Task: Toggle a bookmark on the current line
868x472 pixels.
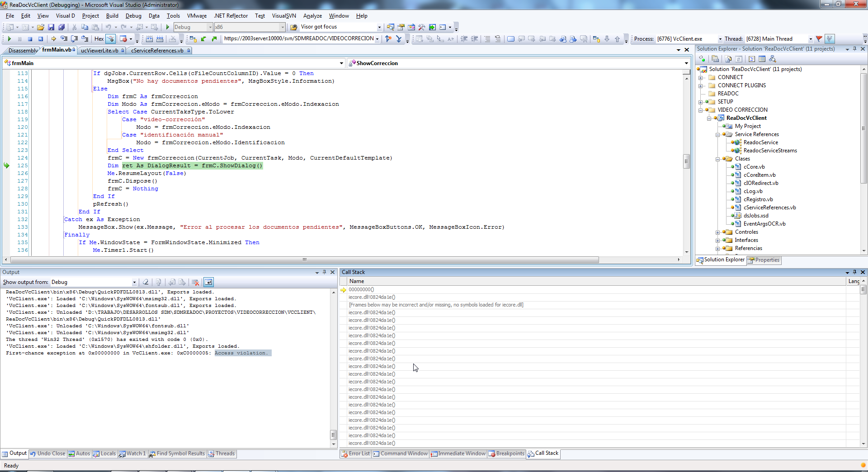Action: coord(511,39)
